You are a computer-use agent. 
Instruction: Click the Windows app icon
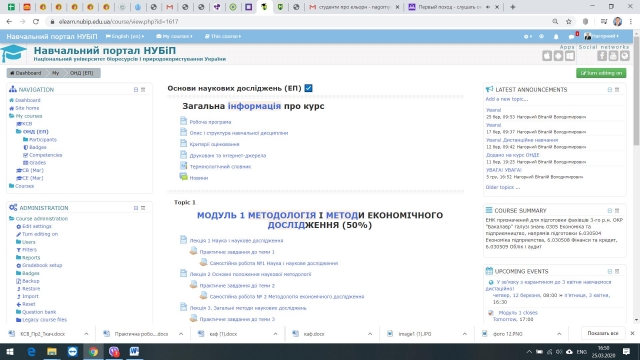[570, 56]
